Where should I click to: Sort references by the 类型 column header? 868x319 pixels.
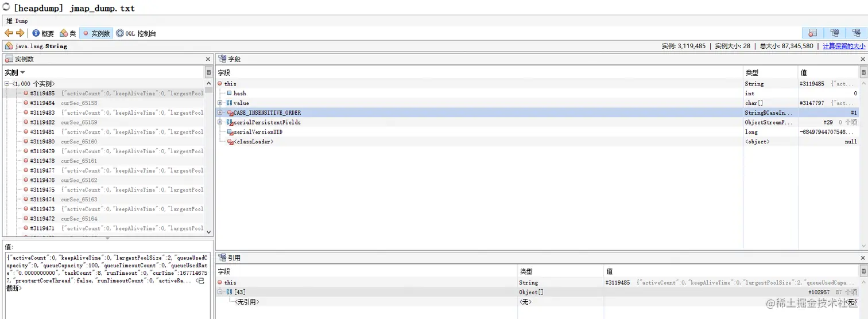coord(560,271)
